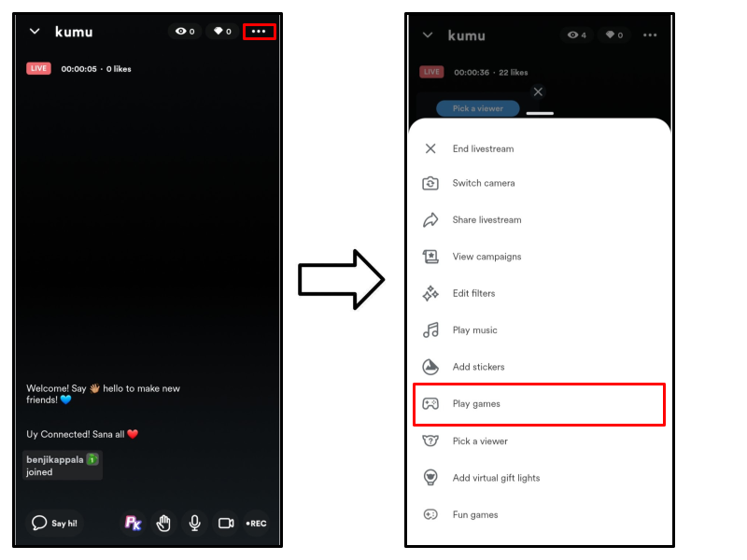The height and width of the screenshot is (560, 747).
Task: Select Add virtual gift lights
Action: [540, 478]
